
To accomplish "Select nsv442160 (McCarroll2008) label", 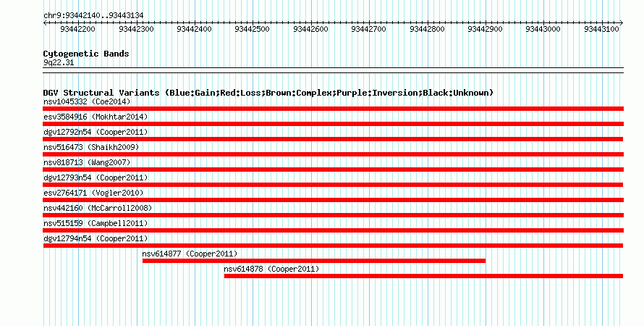I will pos(98,208).
